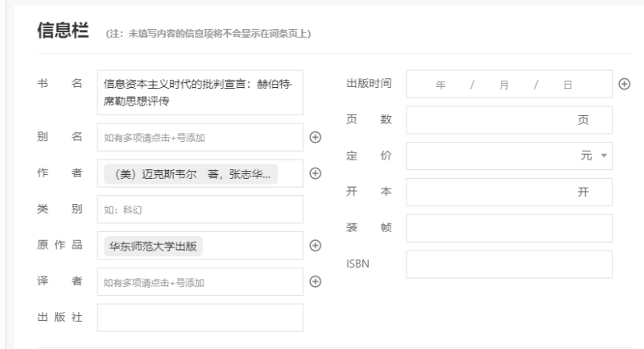Focus the 出版社 publisher input field
Image resolution: width=644 pixels, height=349 pixels.
[200, 318]
